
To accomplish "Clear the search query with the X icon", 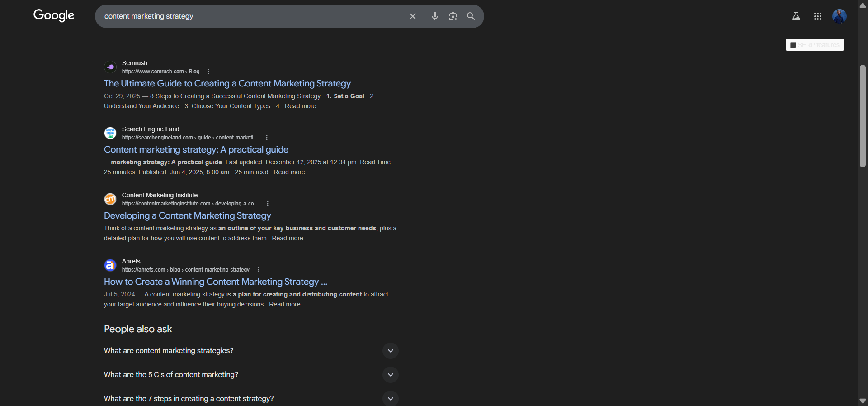I will (x=413, y=16).
